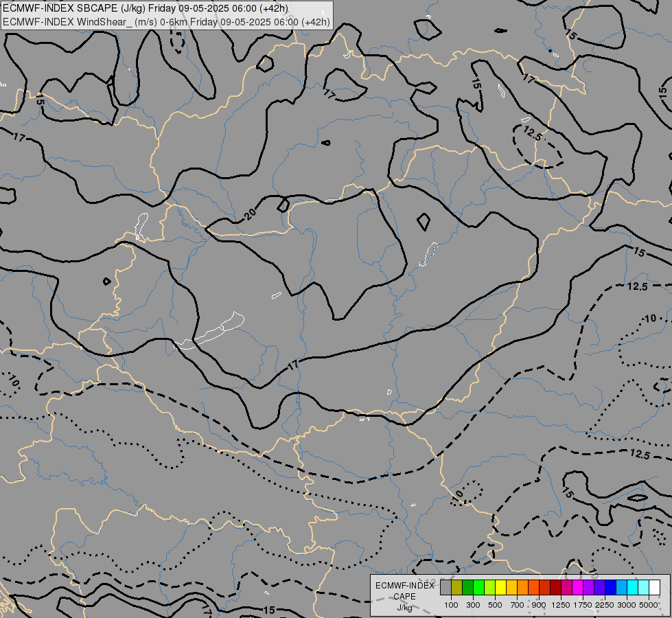
Task: Click the J/kg unit text in the legend box
Action: [x=404, y=608]
